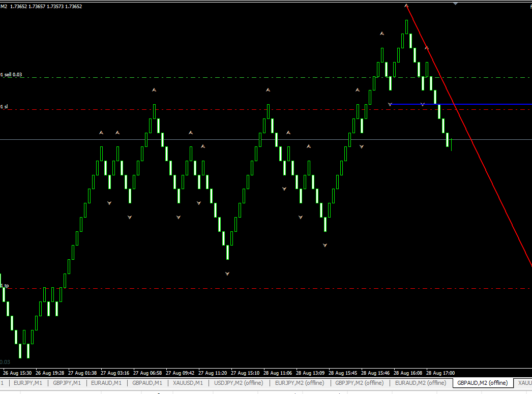Click the '27 Aug 09:42' time label
This screenshot has width=532, height=394.
[x=180, y=373]
